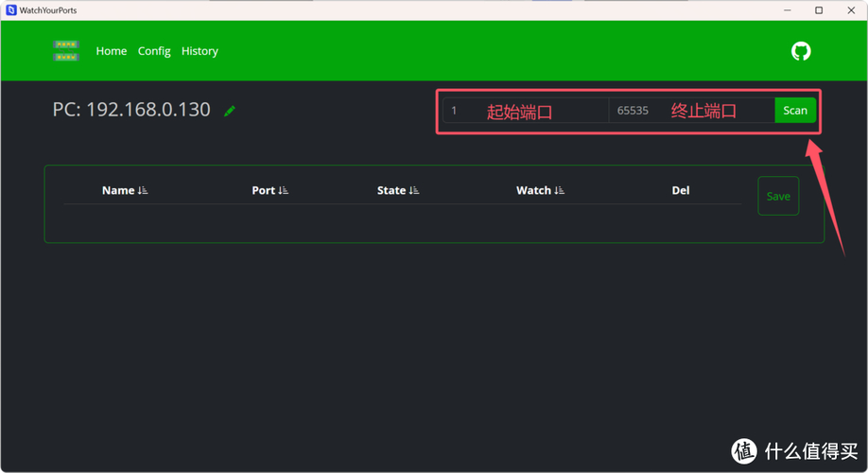
Task: Click the Del column header
Action: pyautogui.click(x=681, y=190)
